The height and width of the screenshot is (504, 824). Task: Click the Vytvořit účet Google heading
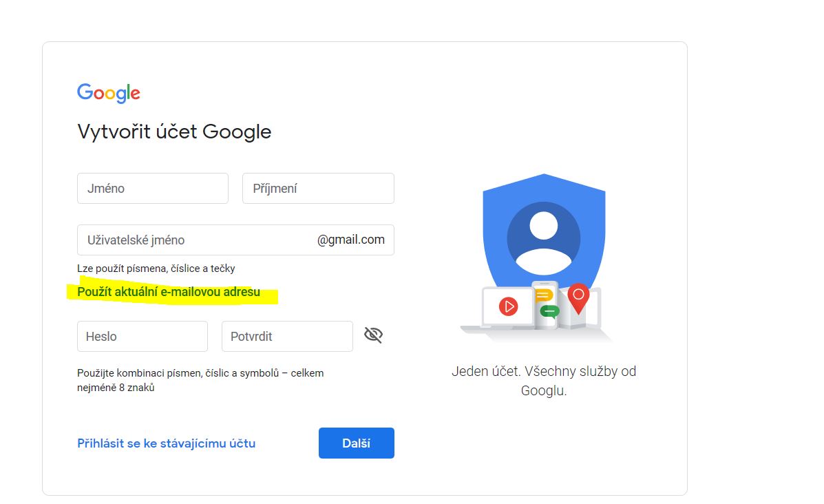[174, 132]
